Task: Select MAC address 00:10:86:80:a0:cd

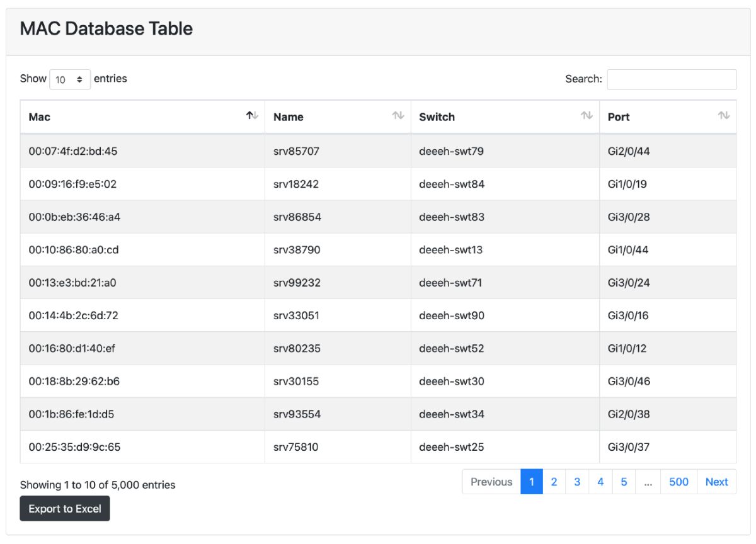Action: (x=74, y=250)
